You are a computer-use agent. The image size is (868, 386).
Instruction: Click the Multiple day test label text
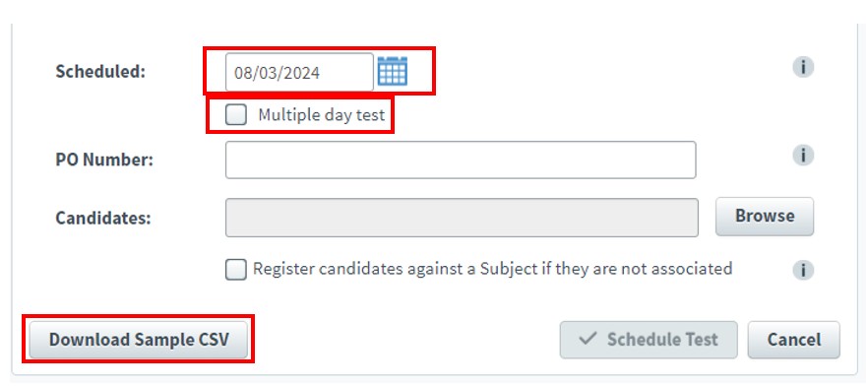[321, 115]
